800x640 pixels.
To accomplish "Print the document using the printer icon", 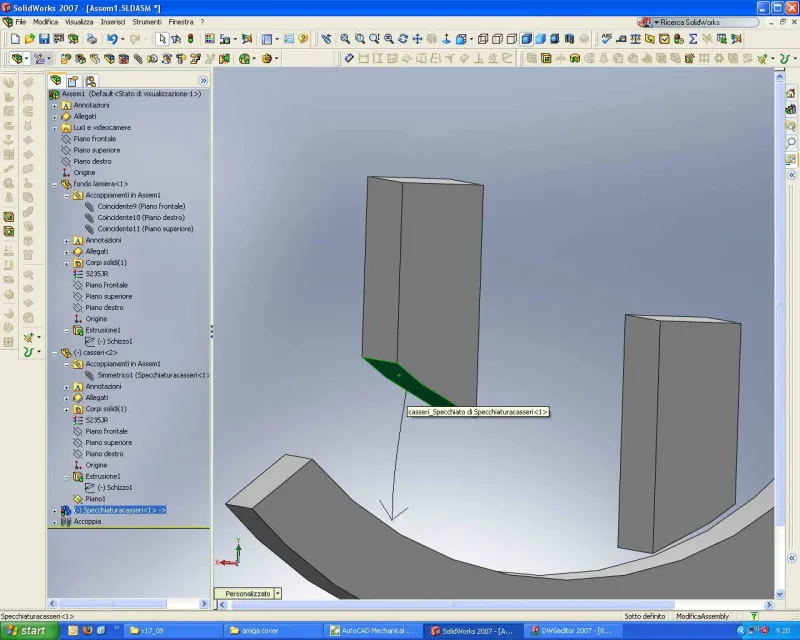I will [x=91, y=39].
